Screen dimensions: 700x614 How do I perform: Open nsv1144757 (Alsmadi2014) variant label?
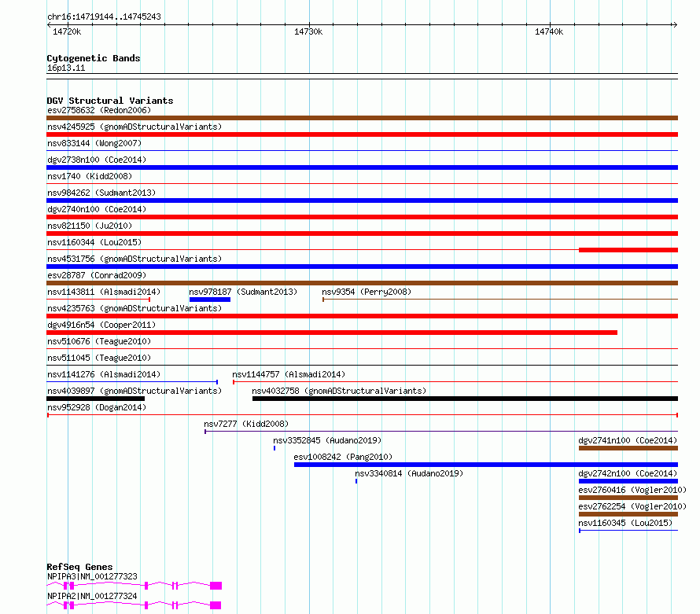(289, 374)
